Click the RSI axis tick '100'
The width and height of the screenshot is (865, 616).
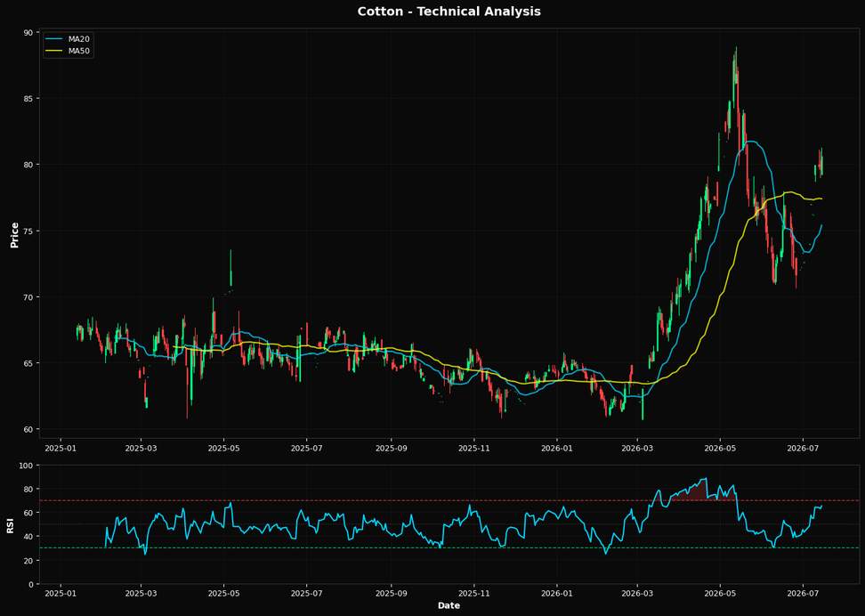pyautogui.click(x=26, y=466)
